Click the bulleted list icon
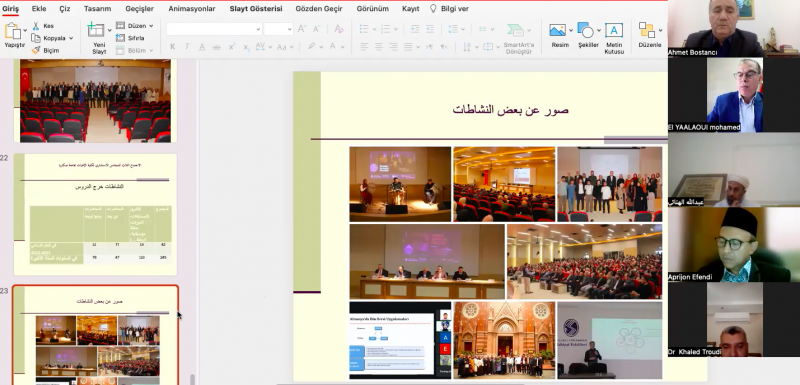This screenshot has width=800, height=385. (364, 29)
